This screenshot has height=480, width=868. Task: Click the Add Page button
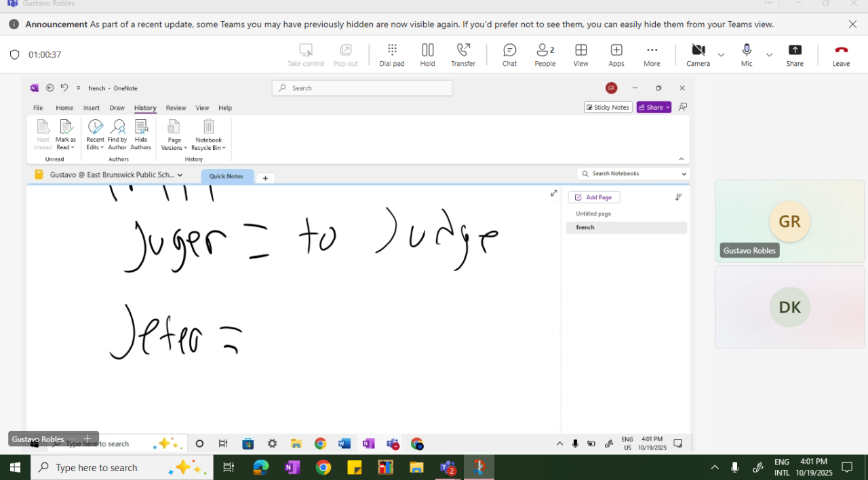(594, 197)
